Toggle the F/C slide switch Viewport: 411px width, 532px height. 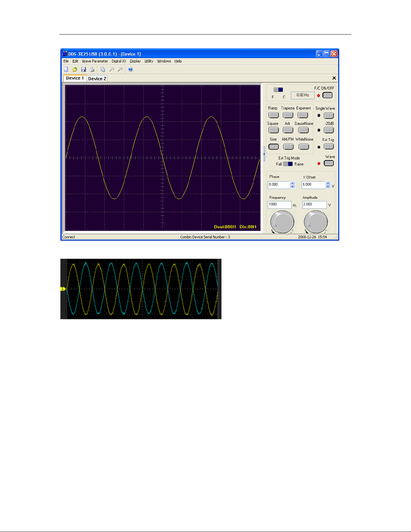278,90
